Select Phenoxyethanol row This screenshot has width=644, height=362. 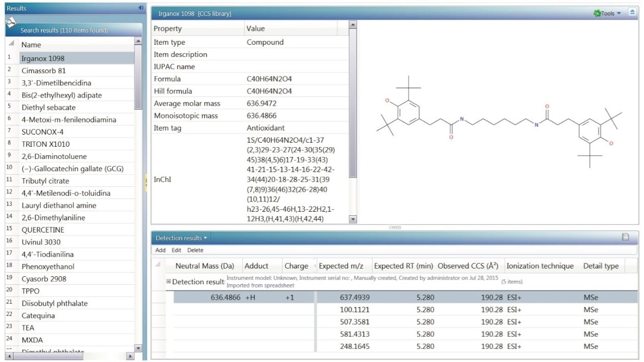click(x=77, y=266)
